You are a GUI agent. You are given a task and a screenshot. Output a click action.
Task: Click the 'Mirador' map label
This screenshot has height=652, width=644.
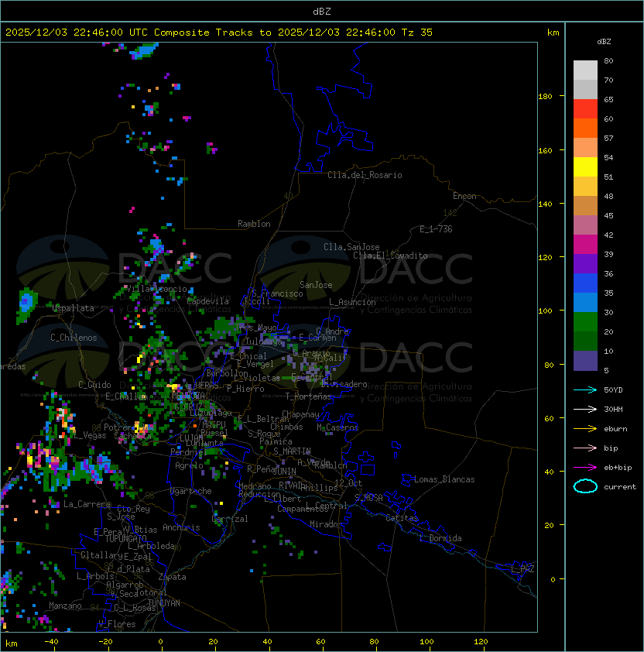click(326, 524)
